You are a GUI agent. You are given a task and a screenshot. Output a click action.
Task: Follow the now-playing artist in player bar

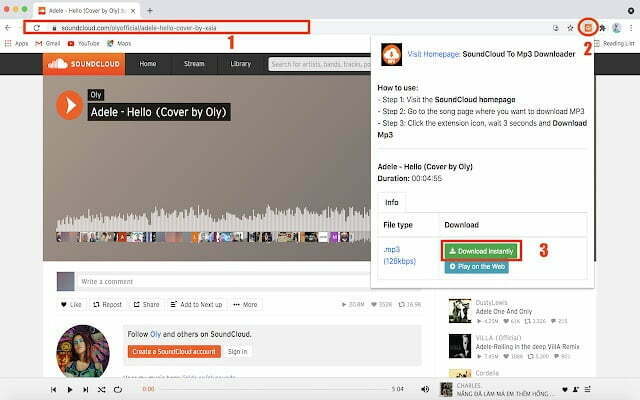(x=576, y=389)
